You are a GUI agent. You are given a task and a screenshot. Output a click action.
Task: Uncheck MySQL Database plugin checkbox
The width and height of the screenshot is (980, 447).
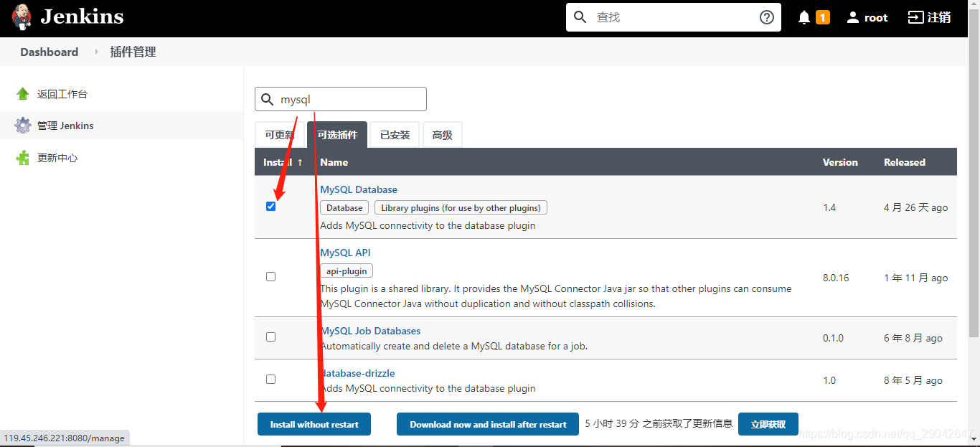coord(270,206)
